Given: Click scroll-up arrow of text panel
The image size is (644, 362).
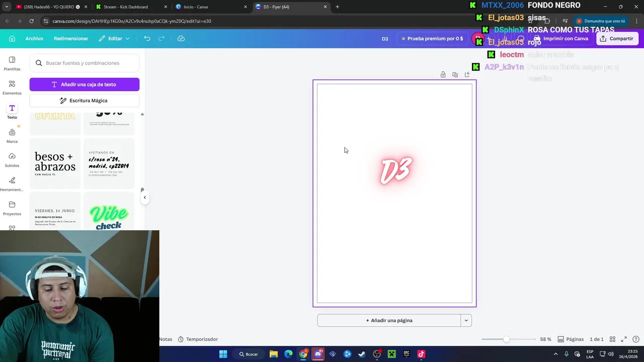Looking at the screenshot, I should tap(142, 115).
